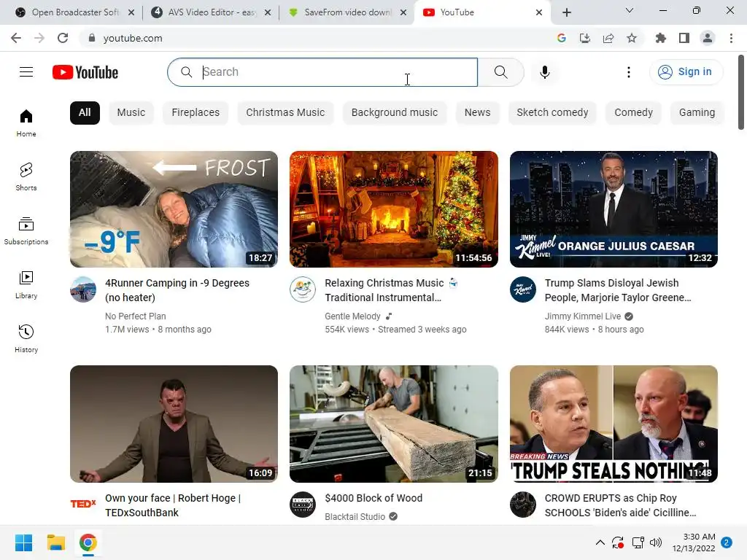This screenshot has height=560, width=747.
Task: Open 'Own your face | Robert Hoge' title
Action: click(x=173, y=505)
